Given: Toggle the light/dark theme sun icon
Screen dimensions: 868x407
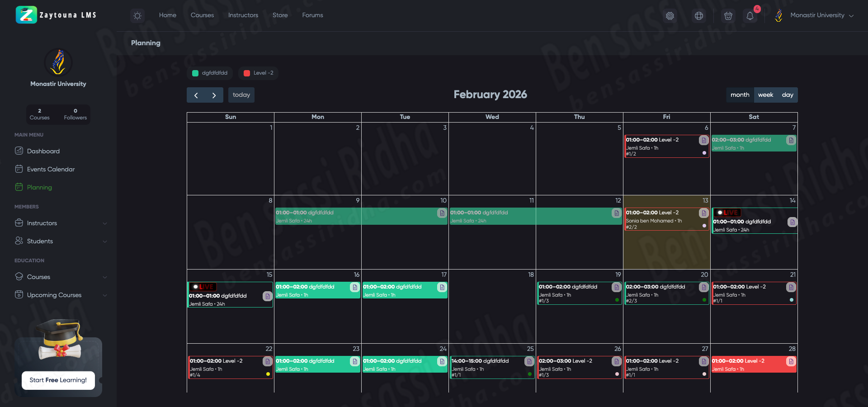Looking at the screenshot, I should pos(137,16).
